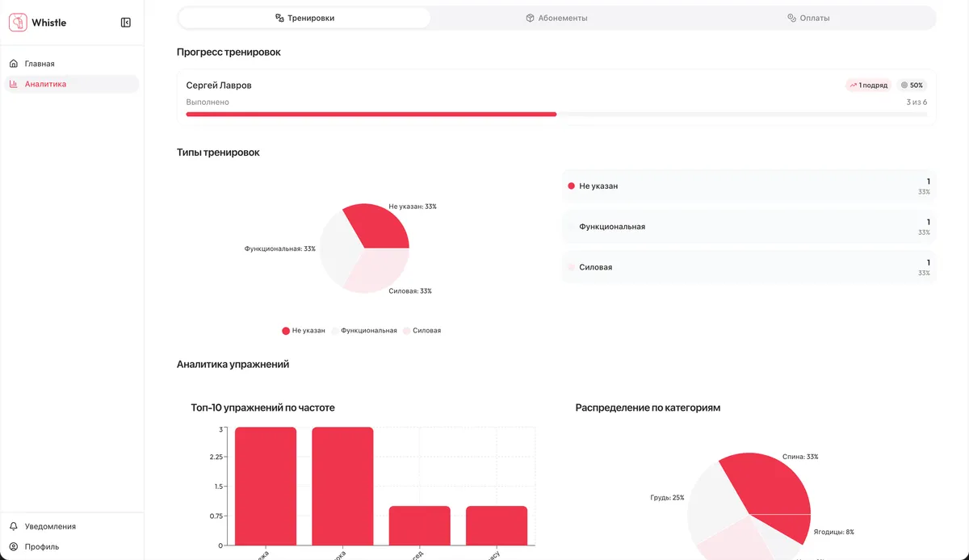This screenshot has width=969, height=560.
Task: Open Аналитика in the sidebar
Action: [x=72, y=84]
